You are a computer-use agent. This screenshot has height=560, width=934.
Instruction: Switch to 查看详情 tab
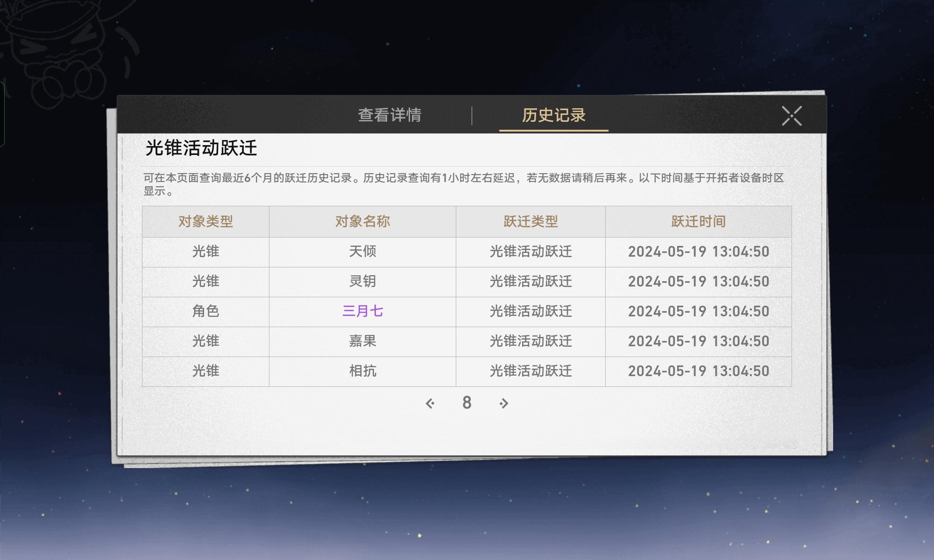click(x=389, y=115)
